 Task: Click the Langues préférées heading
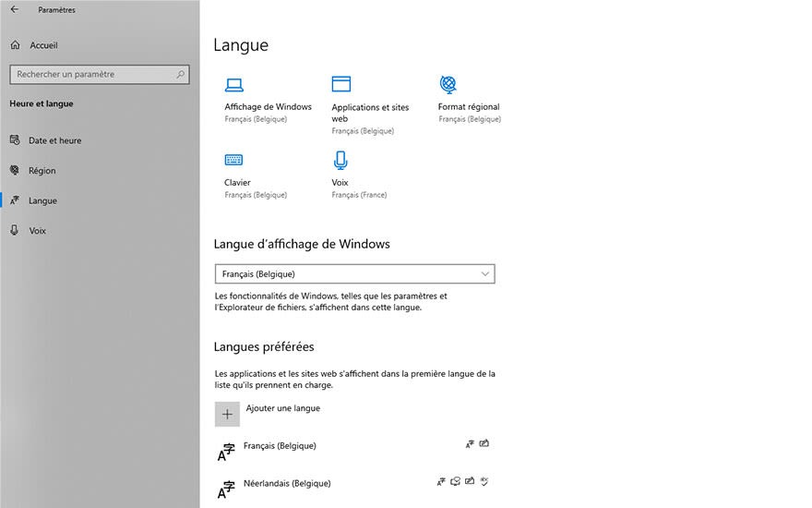tap(264, 346)
